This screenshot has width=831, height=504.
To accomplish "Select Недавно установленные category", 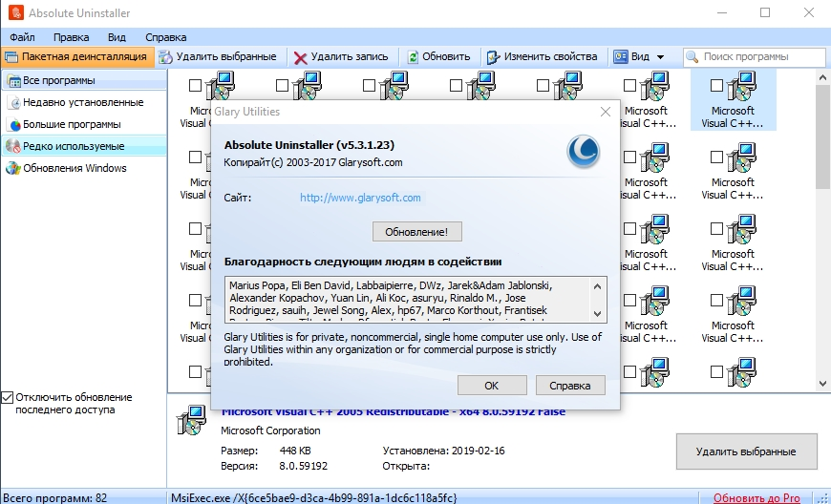I will [84, 102].
